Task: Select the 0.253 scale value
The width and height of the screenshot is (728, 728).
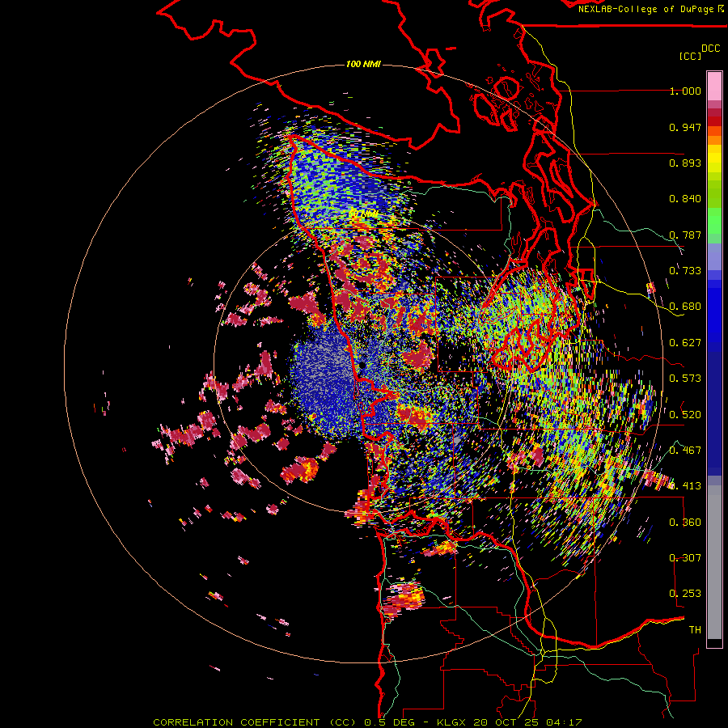Action: point(685,594)
